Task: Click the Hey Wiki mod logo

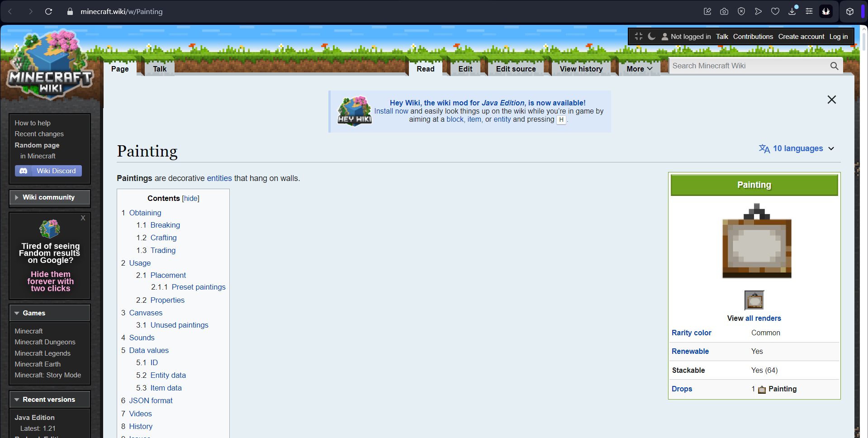Action: 355,111
